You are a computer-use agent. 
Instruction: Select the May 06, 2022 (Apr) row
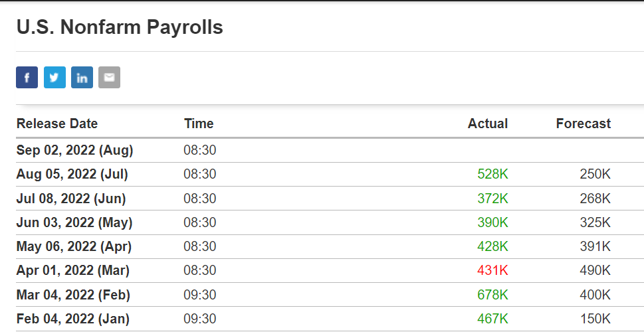click(330, 246)
